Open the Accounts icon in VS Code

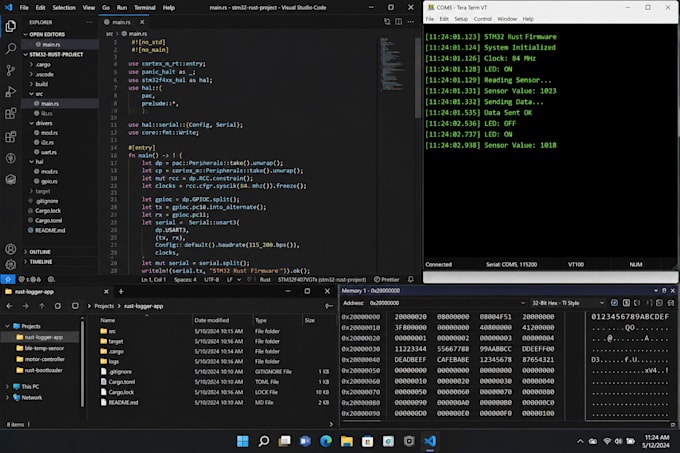(10, 249)
